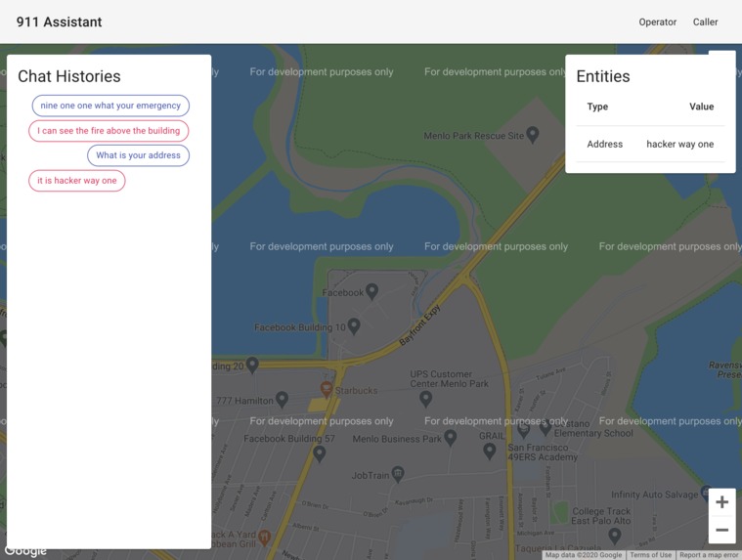Select the pin beside 'ding 20' label
This screenshot has width=742, height=560.
(252, 365)
